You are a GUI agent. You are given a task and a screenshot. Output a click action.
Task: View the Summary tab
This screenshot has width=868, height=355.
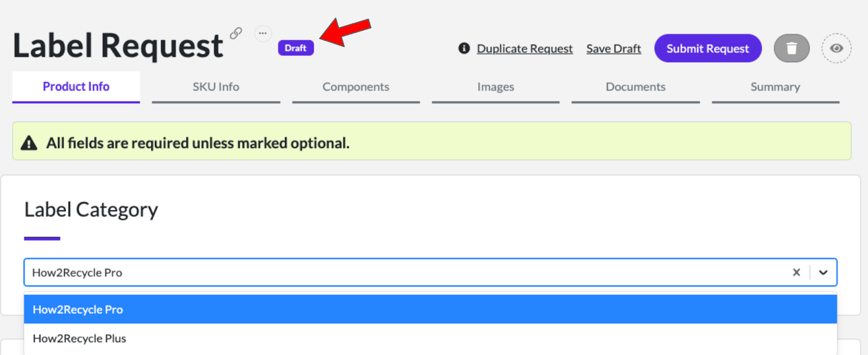pyautogui.click(x=775, y=87)
